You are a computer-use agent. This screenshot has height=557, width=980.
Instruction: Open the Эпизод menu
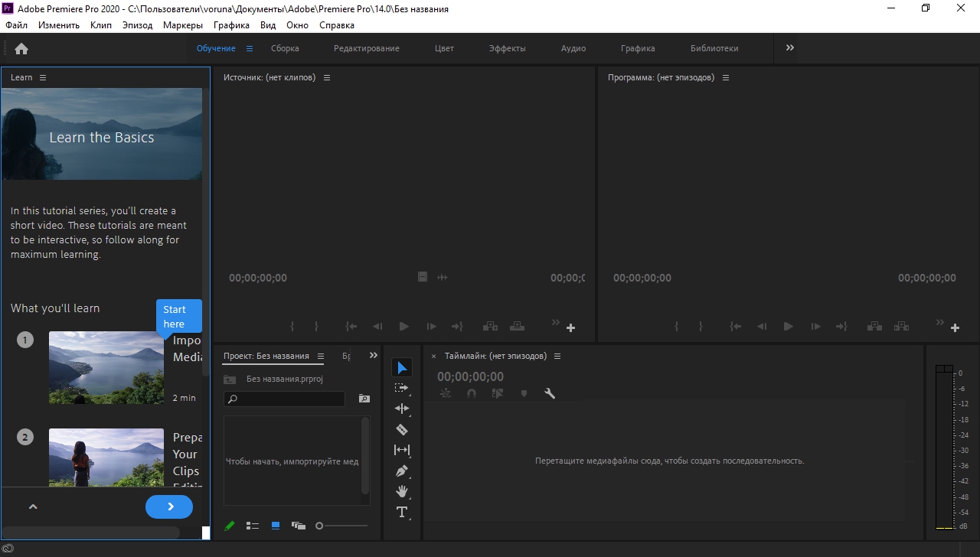pyautogui.click(x=137, y=25)
